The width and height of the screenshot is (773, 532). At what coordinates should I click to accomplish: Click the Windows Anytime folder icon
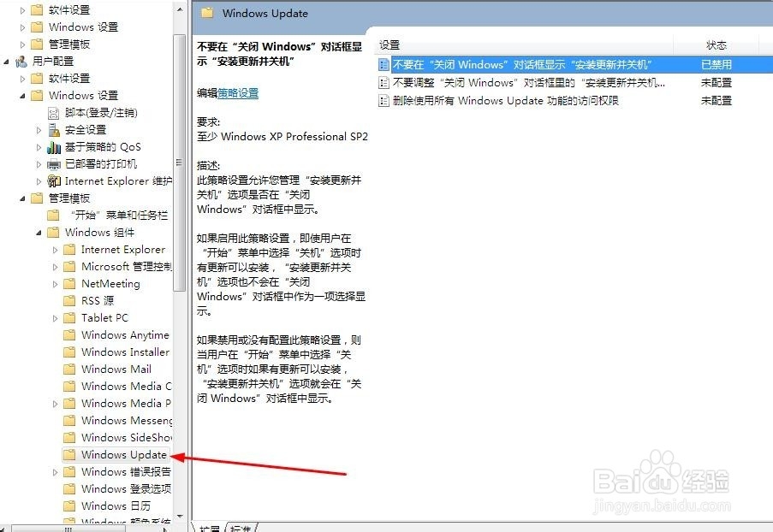click(x=69, y=335)
